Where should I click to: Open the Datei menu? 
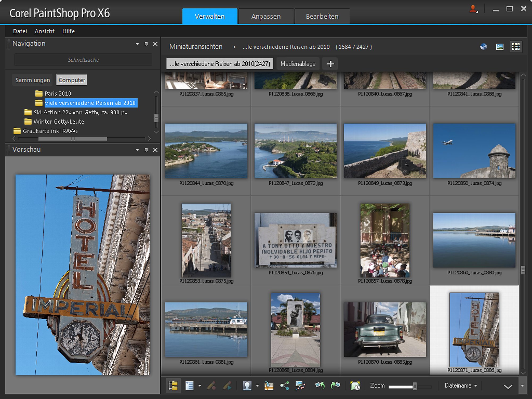pyautogui.click(x=20, y=31)
